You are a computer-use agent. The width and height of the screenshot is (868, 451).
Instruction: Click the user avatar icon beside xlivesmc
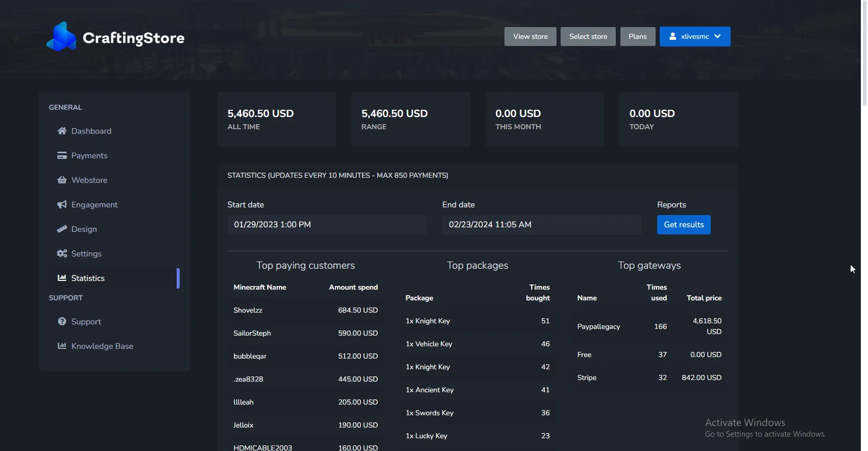pos(672,36)
